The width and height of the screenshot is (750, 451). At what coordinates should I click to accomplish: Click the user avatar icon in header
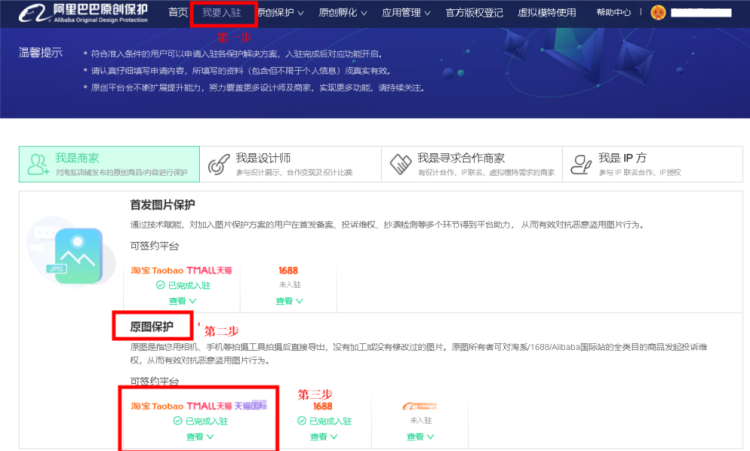[x=657, y=13]
